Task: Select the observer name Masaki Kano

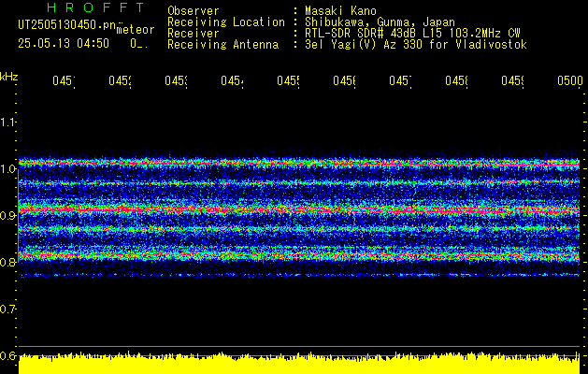Action: pos(340,11)
